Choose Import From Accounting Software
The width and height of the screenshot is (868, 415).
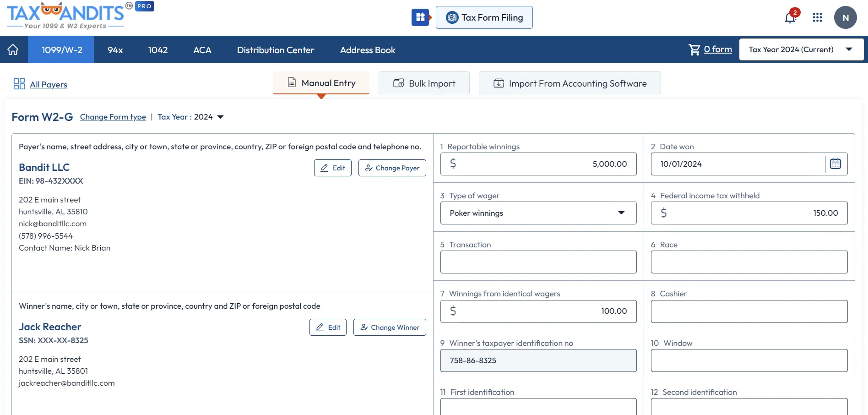tap(570, 83)
